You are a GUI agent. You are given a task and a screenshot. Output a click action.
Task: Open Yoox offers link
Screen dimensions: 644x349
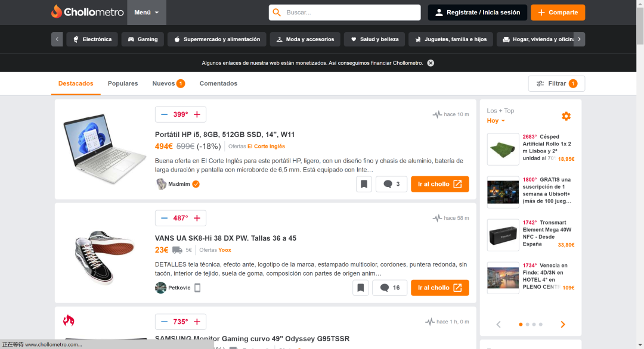[x=225, y=250]
